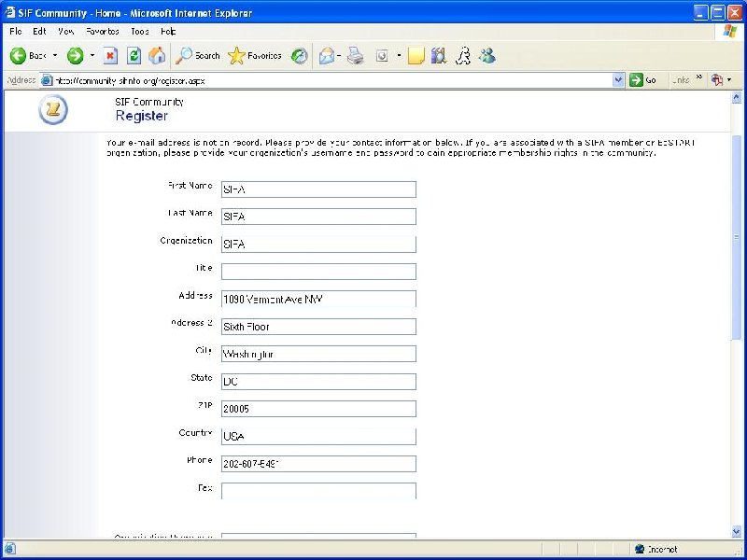Click the vertical scrollbar thumb
Image resolution: width=747 pixels, height=560 pixels.
point(736,237)
